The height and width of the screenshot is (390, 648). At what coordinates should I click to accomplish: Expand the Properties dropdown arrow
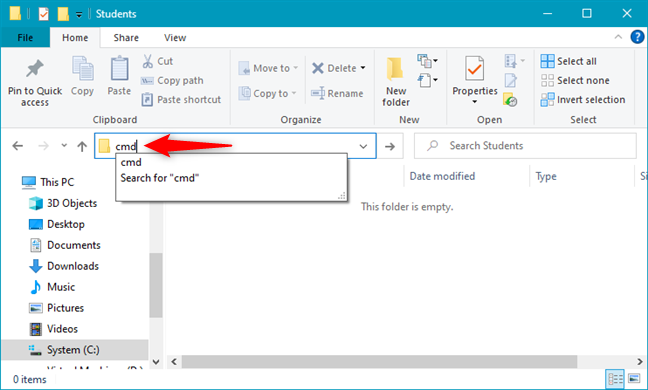coord(474,102)
